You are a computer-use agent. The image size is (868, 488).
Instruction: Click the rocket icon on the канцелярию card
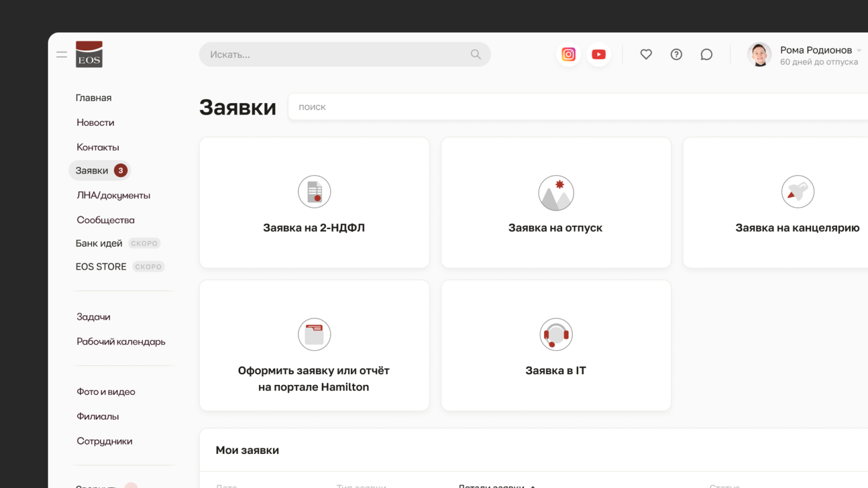point(798,191)
